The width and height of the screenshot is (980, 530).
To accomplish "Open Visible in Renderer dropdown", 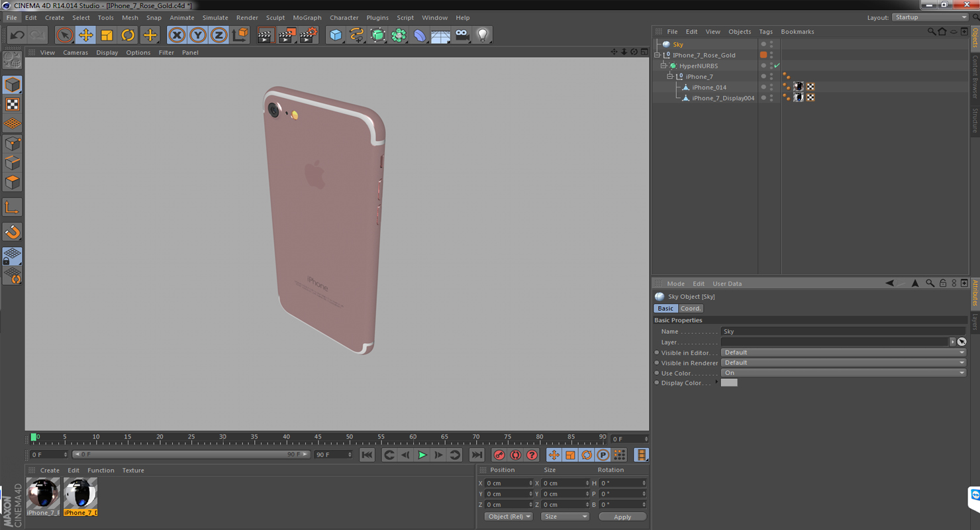I will tap(844, 362).
